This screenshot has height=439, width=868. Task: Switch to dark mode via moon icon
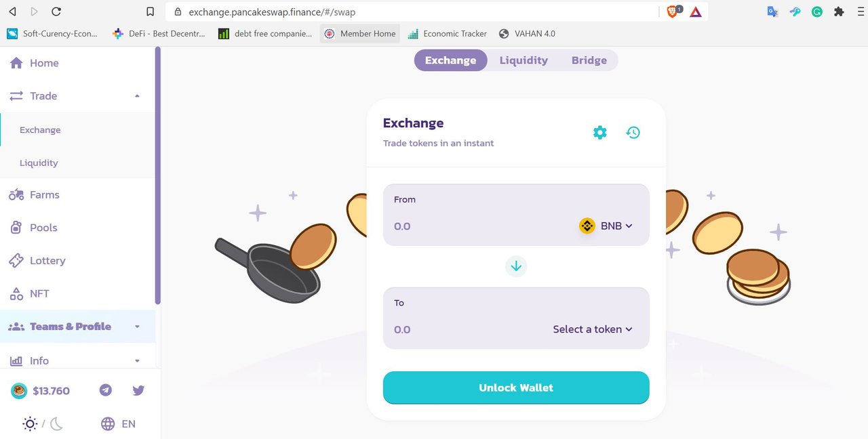[x=56, y=424]
